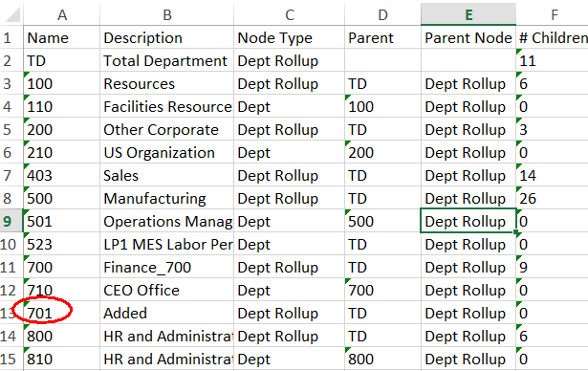588x371 pixels.
Task: Select column E header
Action: click(468, 14)
